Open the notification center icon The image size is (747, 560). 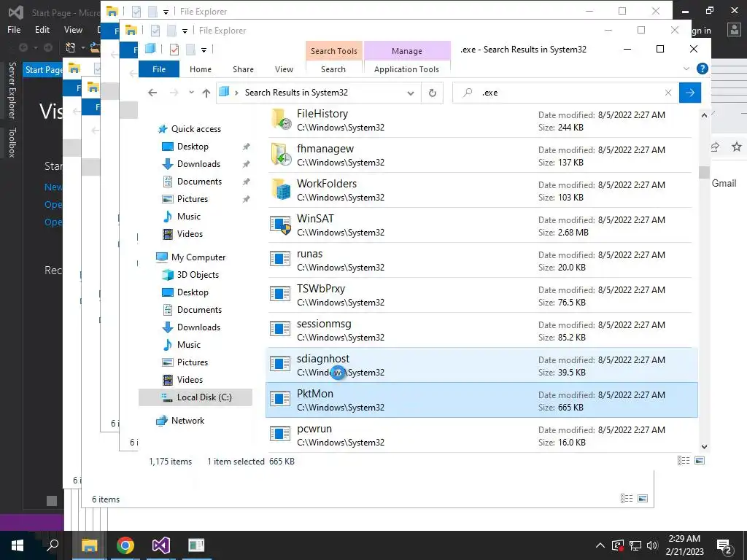coord(724,547)
